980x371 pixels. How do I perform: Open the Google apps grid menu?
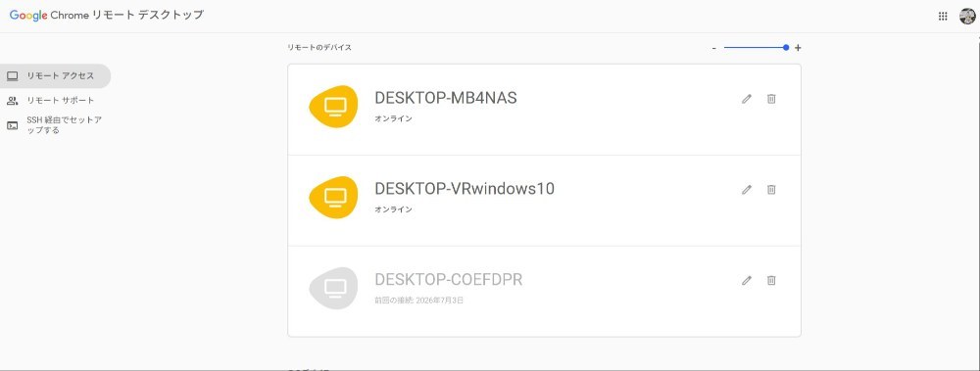(x=943, y=17)
